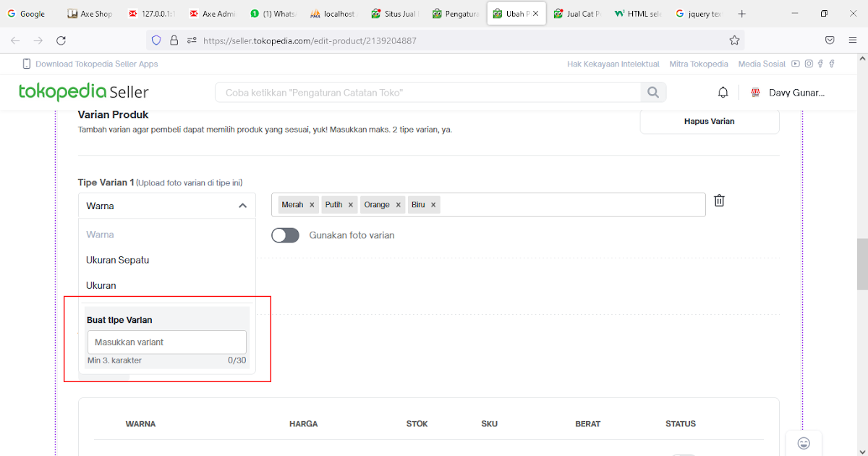868x456 pixels.
Task: Click the Hapus Varian button
Action: coord(710,122)
